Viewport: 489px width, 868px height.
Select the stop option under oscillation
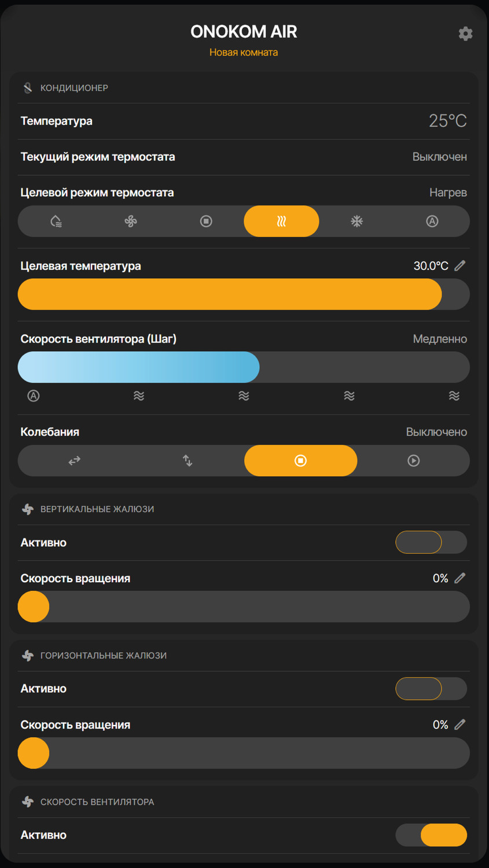[300, 461]
